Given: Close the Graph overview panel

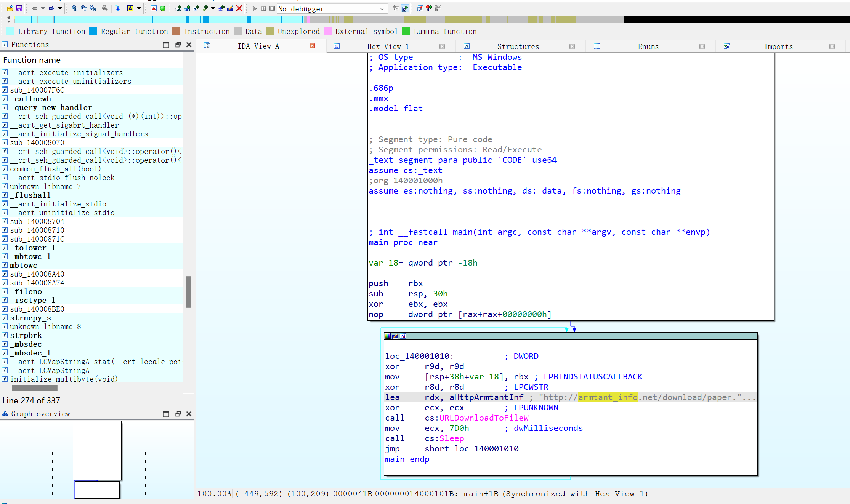Looking at the screenshot, I should [x=189, y=414].
